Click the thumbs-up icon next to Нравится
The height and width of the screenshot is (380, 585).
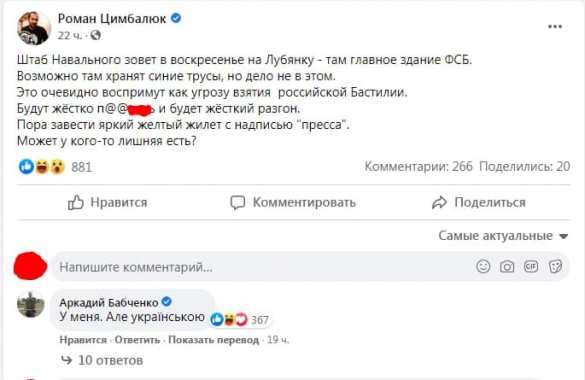coord(76,202)
